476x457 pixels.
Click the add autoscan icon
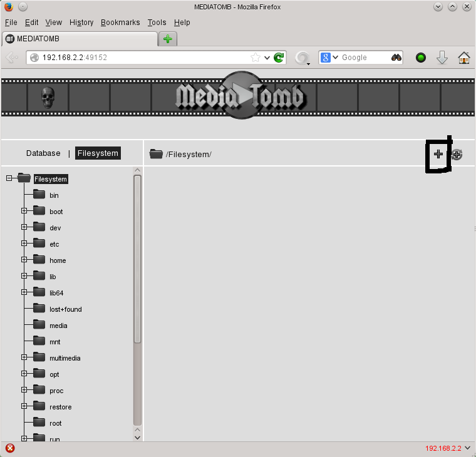tap(457, 155)
